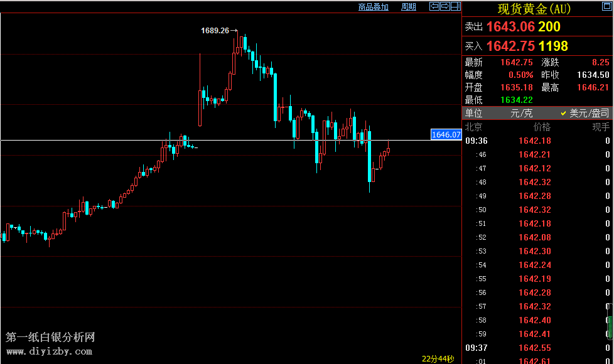Click the 买入 price 1642.75

click(510, 46)
